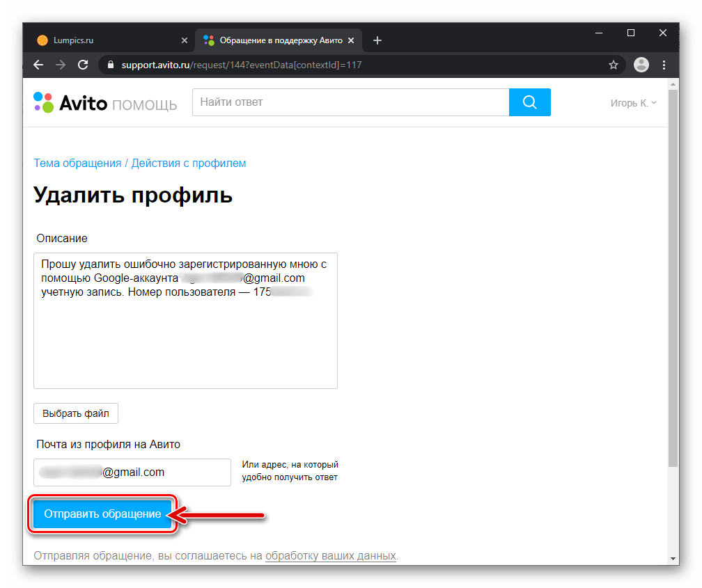Viewport: 702px width, 588px height.
Task: Open the Действия с профилем breadcrumb link
Action: [x=189, y=163]
